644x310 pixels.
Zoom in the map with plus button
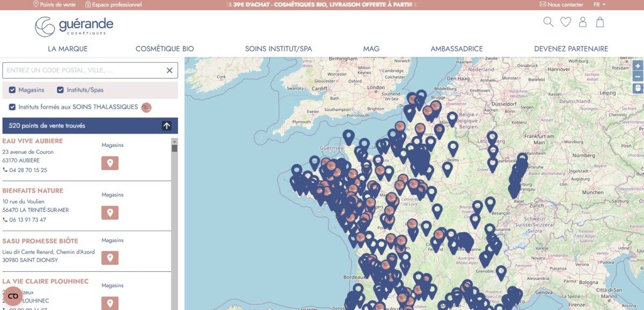pos(638,66)
